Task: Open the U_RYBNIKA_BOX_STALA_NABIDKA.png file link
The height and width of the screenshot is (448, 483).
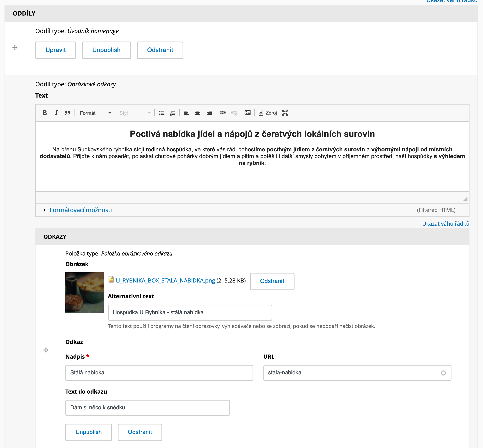Action: coord(165,280)
